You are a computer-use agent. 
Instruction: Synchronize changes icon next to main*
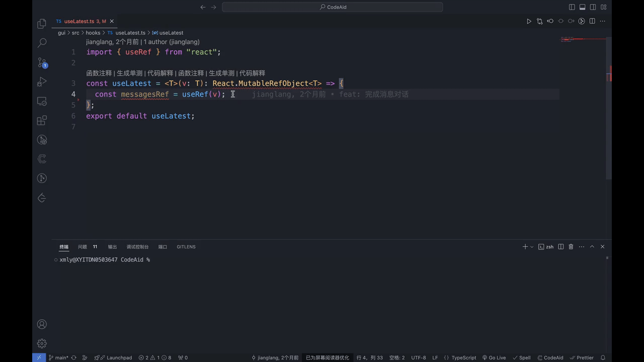click(x=74, y=357)
